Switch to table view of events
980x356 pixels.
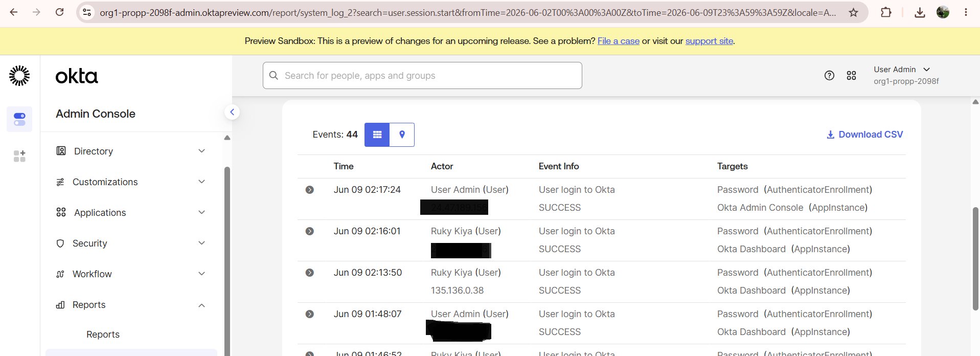[377, 135]
